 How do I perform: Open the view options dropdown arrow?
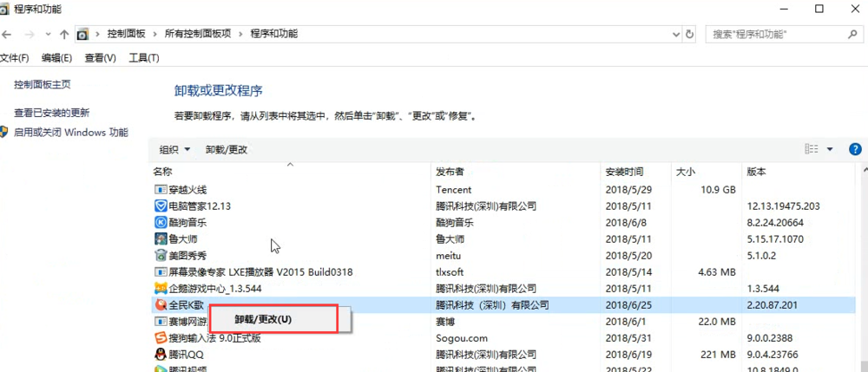click(830, 149)
